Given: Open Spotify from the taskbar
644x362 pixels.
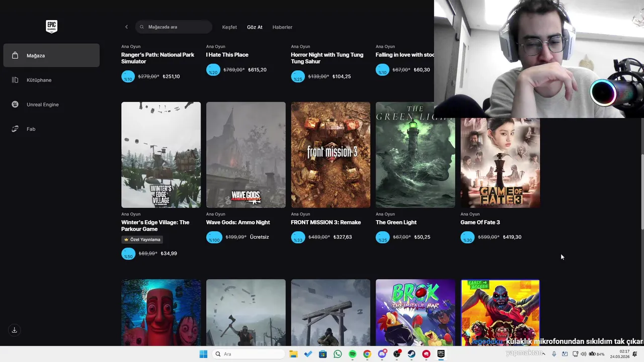Looking at the screenshot, I should pos(352,354).
